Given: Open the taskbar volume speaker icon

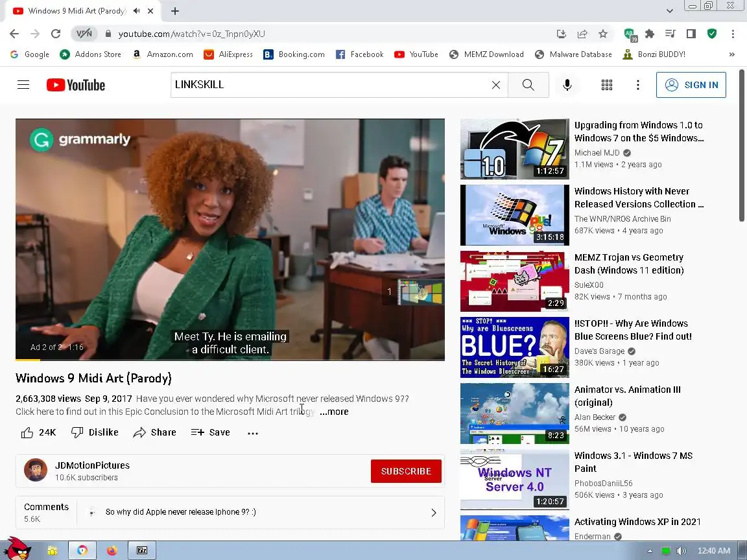Looking at the screenshot, I should coord(682,551).
